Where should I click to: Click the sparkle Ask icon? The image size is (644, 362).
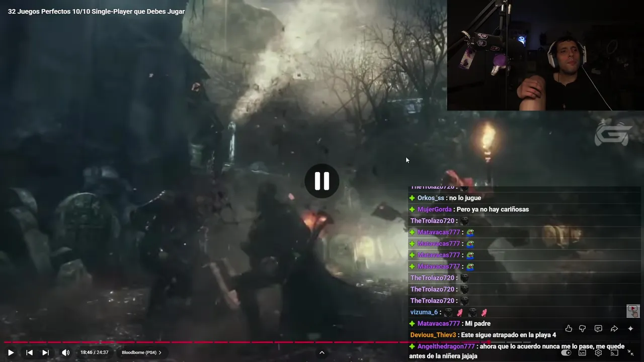(x=630, y=328)
